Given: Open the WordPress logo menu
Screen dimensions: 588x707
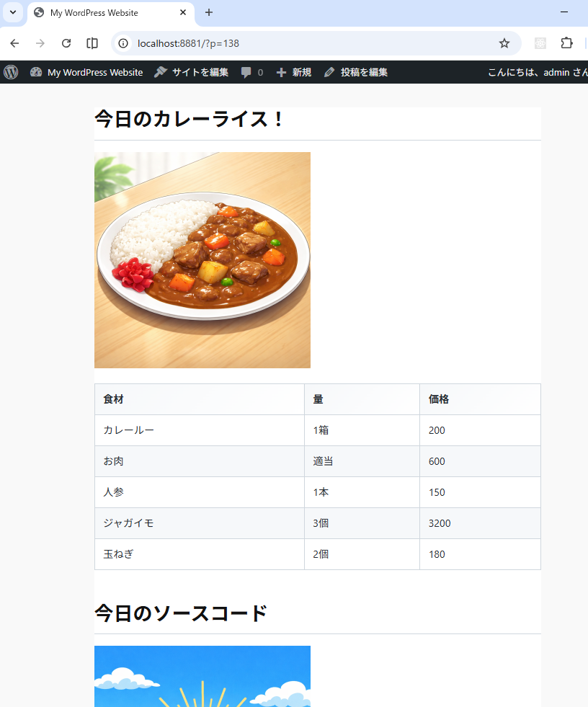Looking at the screenshot, I should point(12,72).
